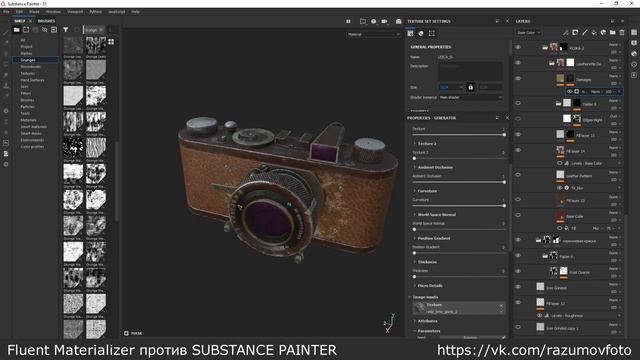The height and width of the screenshot is (360, 640).
Task: Open the texture Size dropdown
Action: coord(451,87)
